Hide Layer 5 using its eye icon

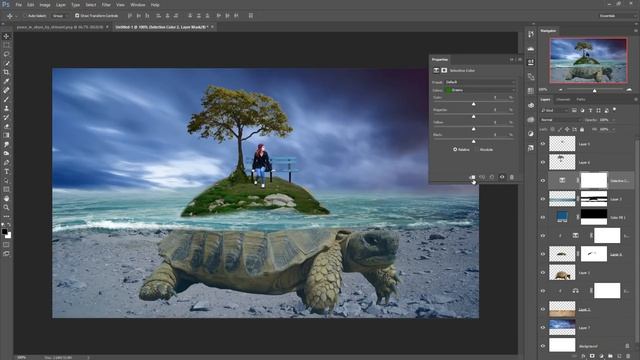543,144
